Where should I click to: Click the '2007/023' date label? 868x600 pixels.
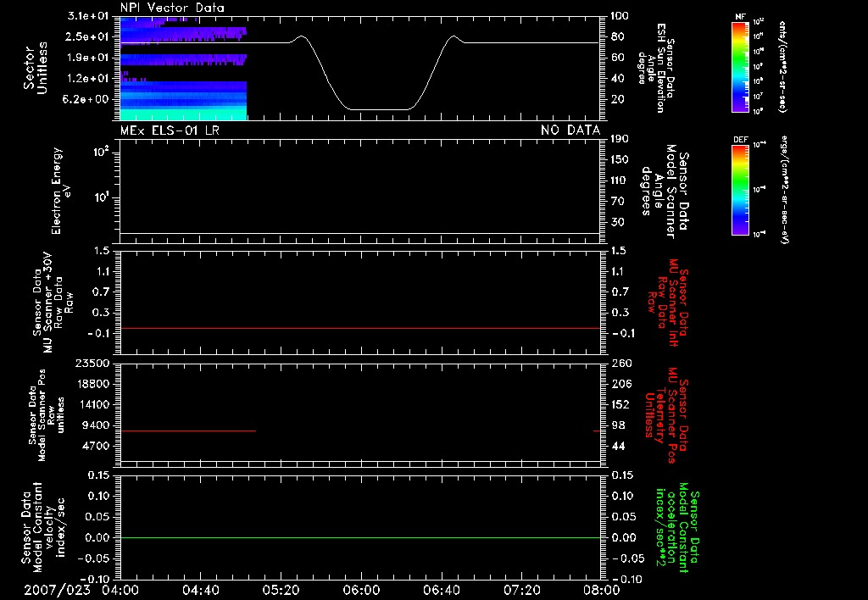point(57,590)
